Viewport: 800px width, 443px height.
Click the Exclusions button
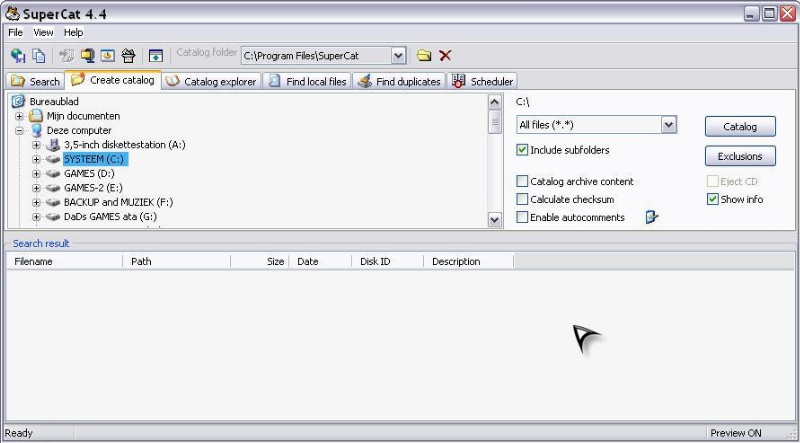point(740,156)
